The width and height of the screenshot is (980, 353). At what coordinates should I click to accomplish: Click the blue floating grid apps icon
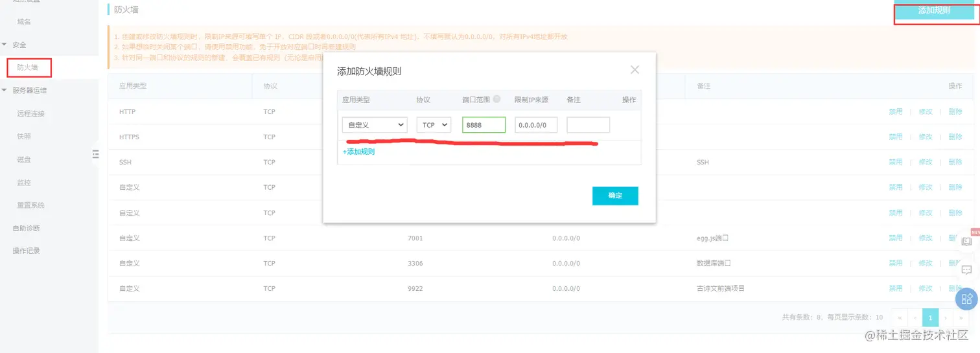coord(966,299)
